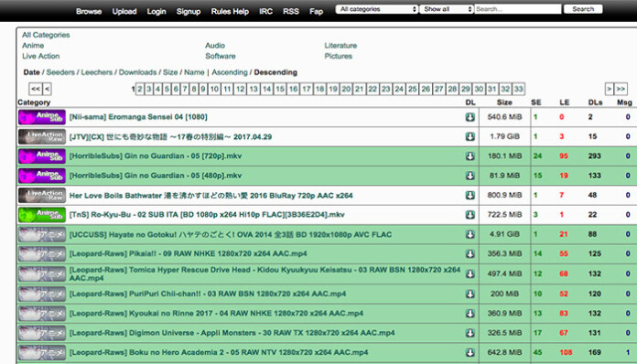Filter by Audio category
The width and height of the screenshot is (637, 364).
coord(215,46)
